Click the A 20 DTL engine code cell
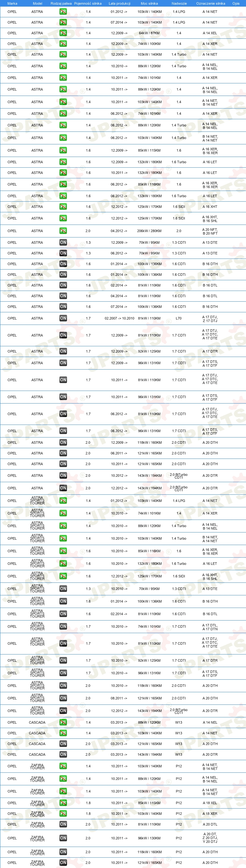 click(x=210, y=824)
